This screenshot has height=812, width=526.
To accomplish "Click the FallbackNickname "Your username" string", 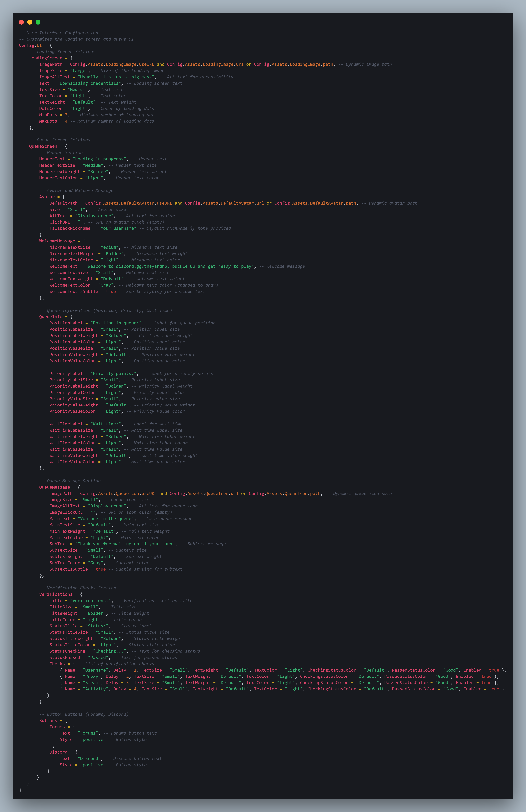I will click(x=117, y=229).
